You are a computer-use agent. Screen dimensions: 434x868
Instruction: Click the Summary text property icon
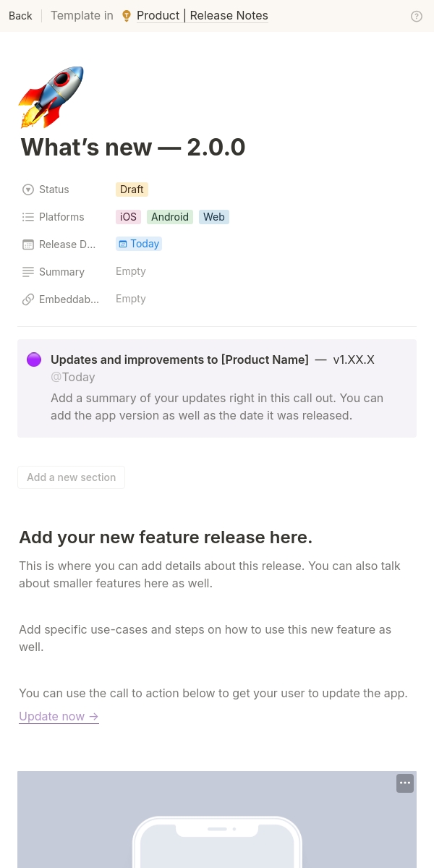tap(28, 272)
